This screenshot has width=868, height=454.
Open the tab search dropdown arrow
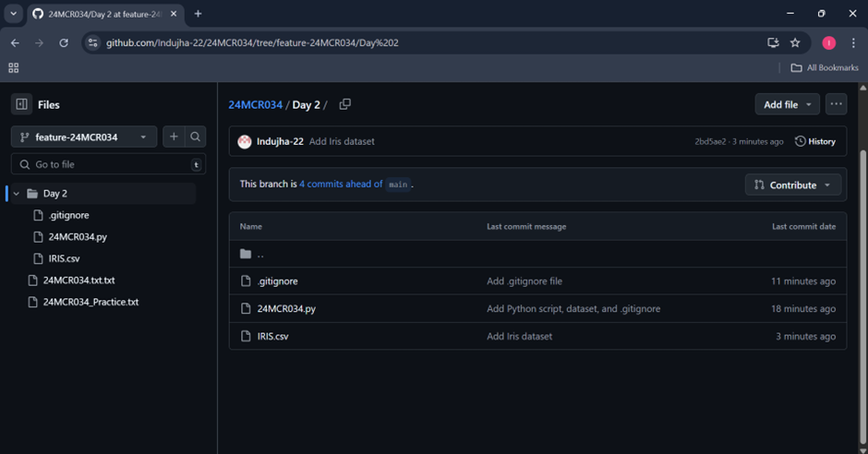(x=13, y=13)
